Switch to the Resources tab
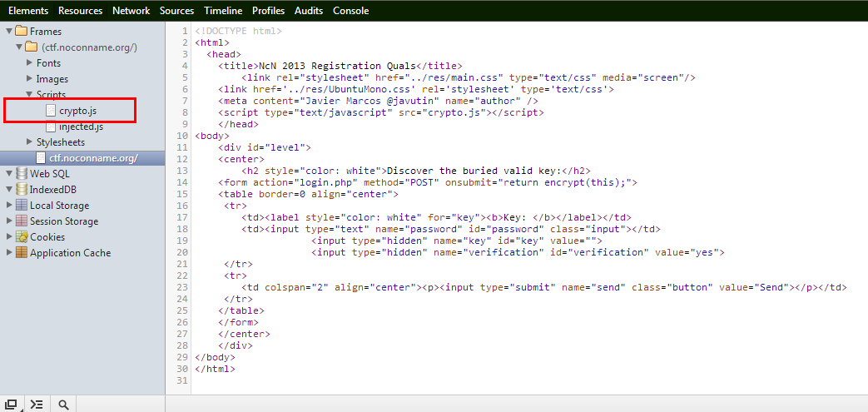The height and width of the screenshot is (412, 868). 80,11
